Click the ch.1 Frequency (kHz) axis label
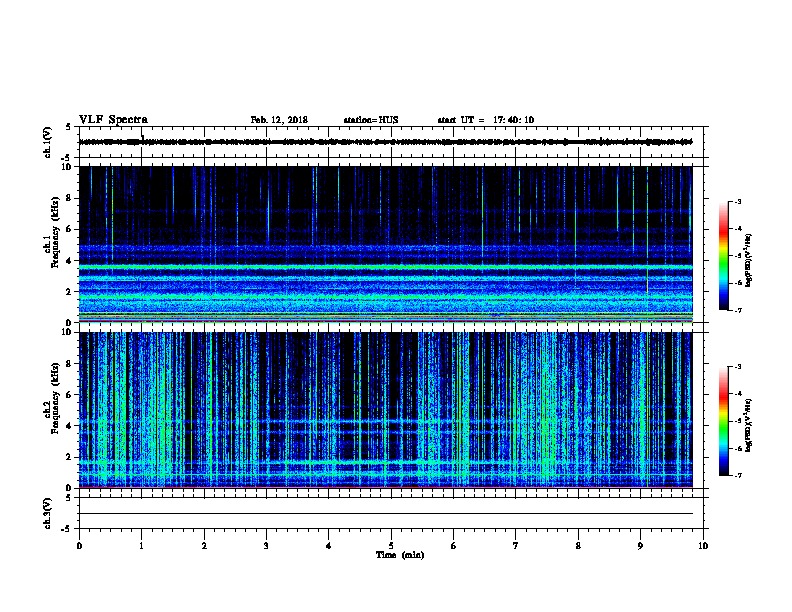792x612 pixels. point(52,233)
